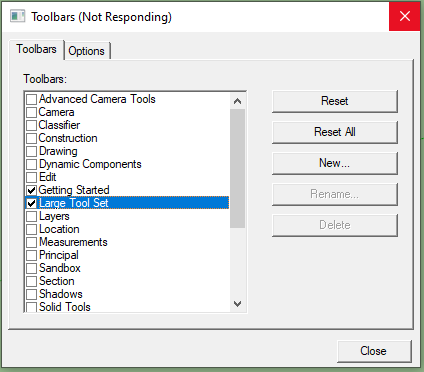The width and height of the screenshot is (424, 372).
Task: Click the toolbar list scrollbar thumb
Action: tap(237, 168)
